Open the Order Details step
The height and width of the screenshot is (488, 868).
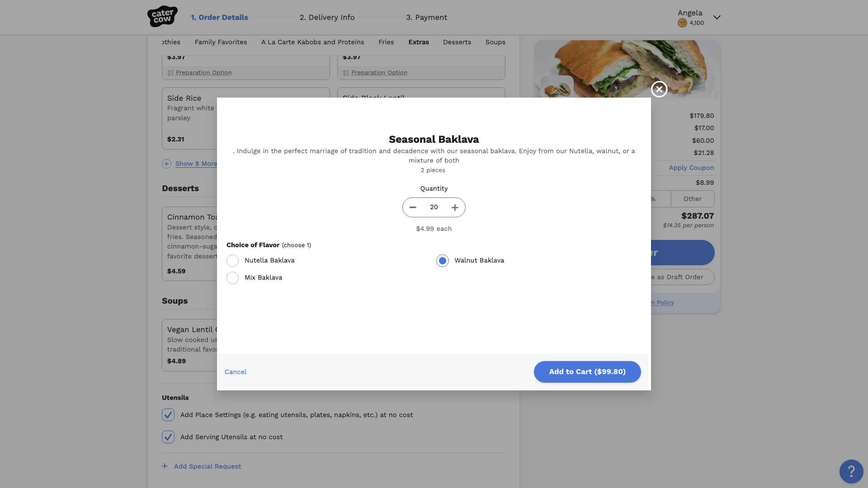pyautogui.click(x=219, y=17)
